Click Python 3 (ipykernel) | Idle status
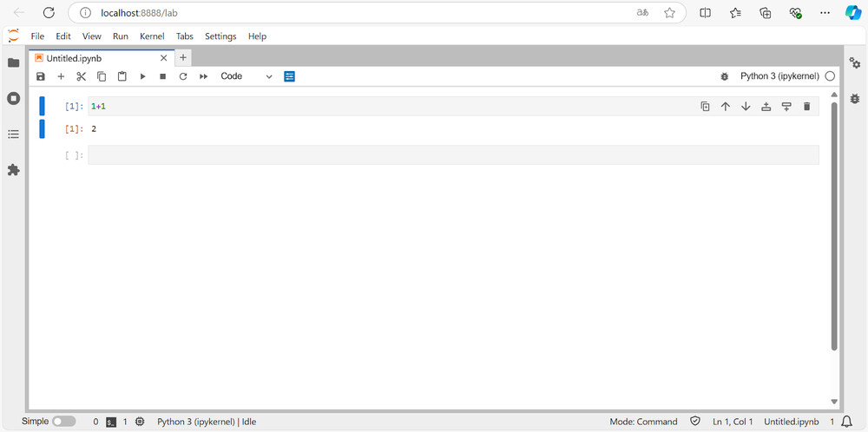The image size is (868, 432). pyautogui.click(x=207, y=422)
